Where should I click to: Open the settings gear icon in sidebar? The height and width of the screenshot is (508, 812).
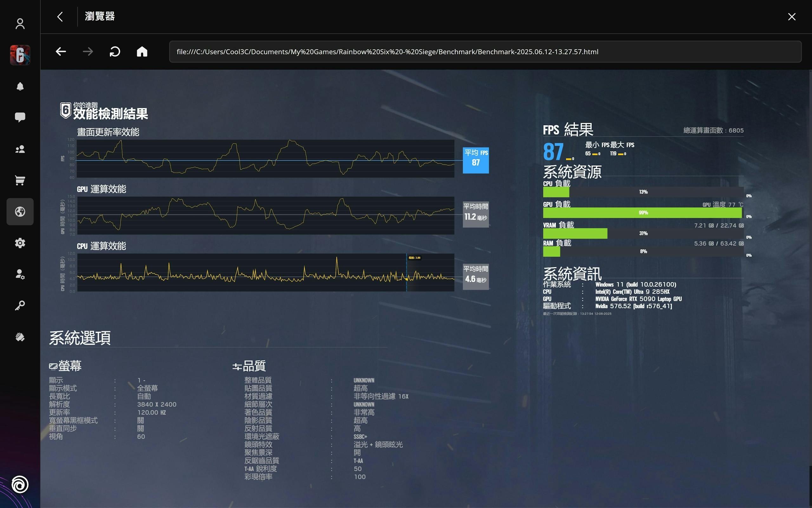[20, 243]
